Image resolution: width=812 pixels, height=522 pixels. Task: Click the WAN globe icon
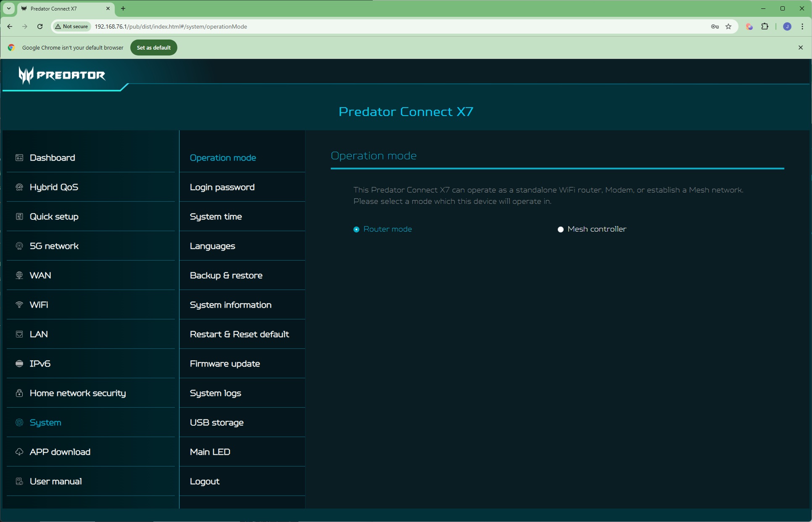coord(19,275)
